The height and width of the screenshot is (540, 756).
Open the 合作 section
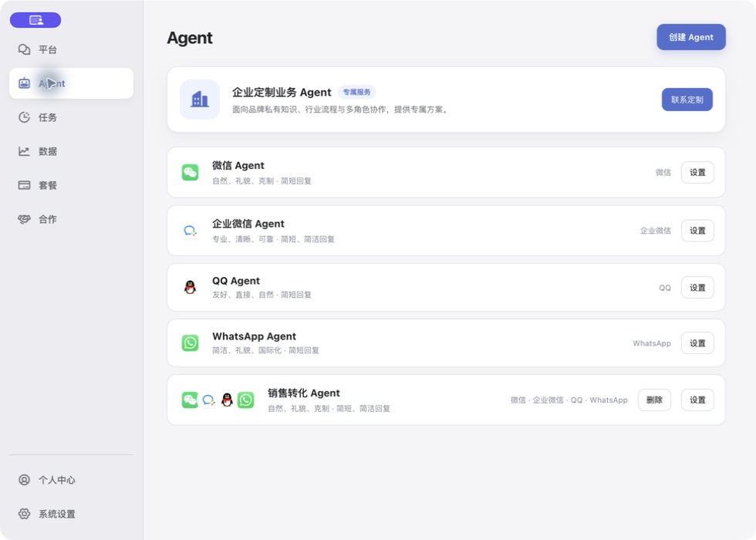tap(71, 219)
